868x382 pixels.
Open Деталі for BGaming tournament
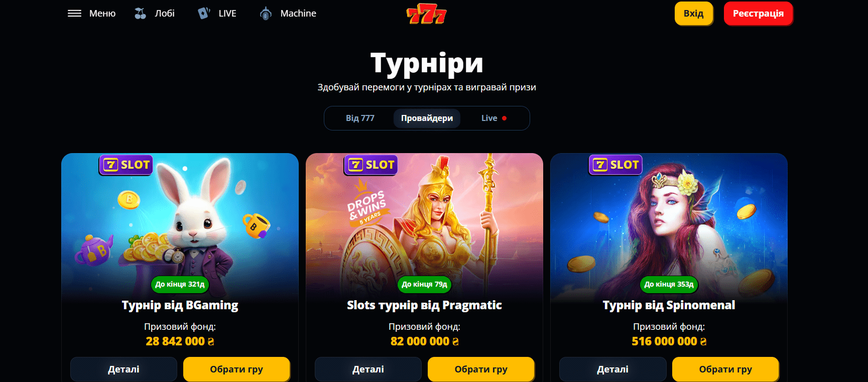click(x=123, y=369)
